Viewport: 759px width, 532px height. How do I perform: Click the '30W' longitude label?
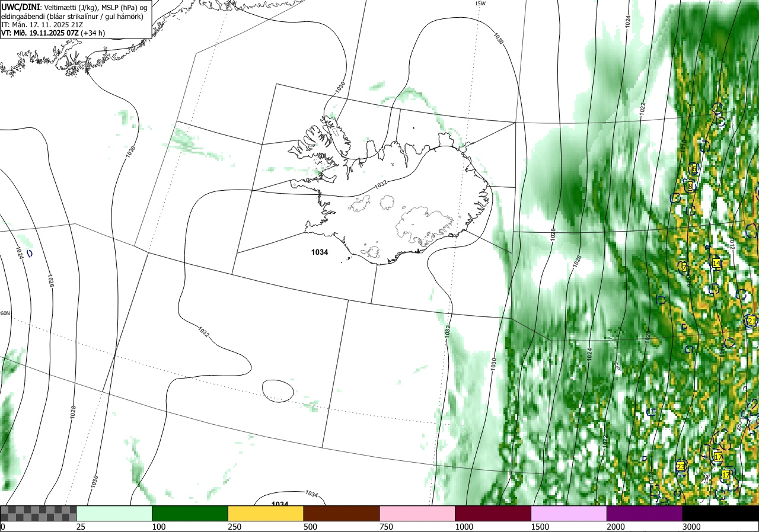[231, 3]
